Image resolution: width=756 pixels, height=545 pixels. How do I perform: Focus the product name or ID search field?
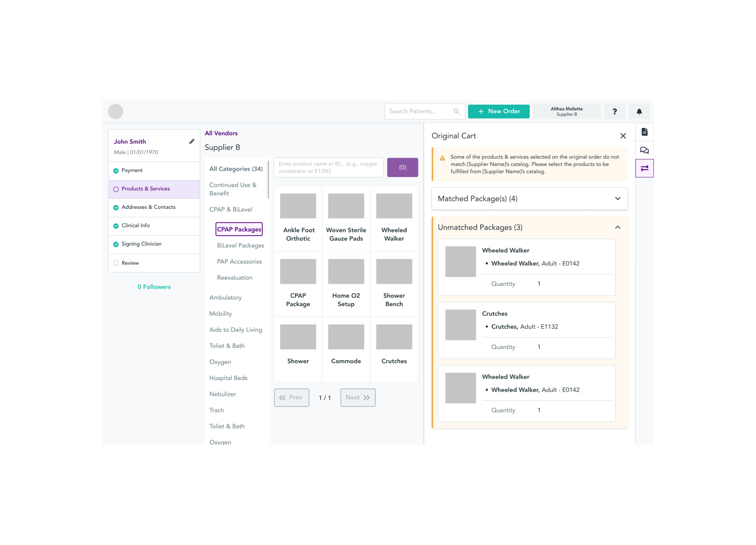[329, 168]
